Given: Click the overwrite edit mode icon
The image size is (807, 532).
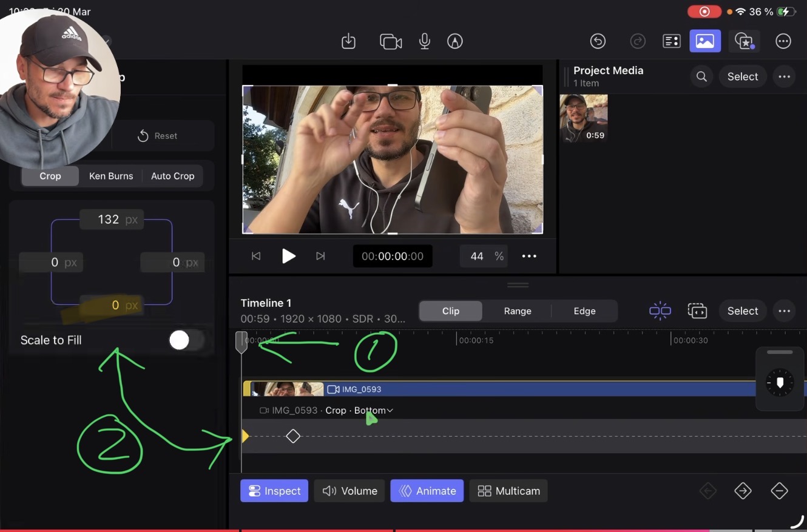Looking at the screenshot, I should [x=697, y=311].
